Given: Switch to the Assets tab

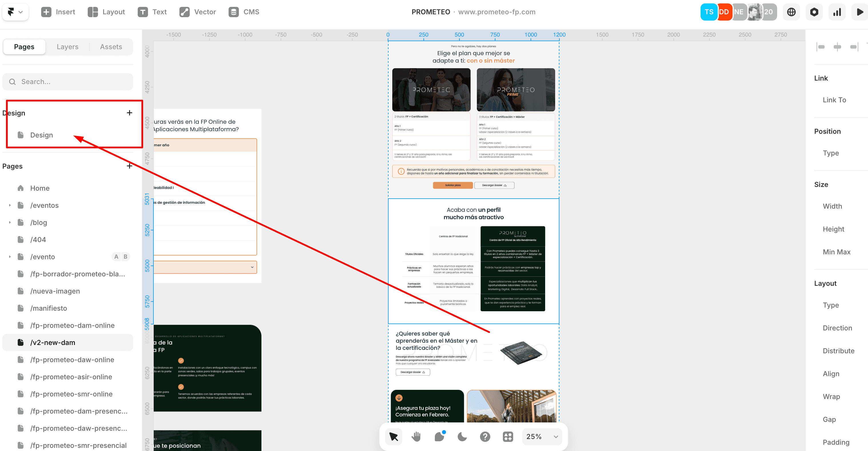Looking at the screenshot, I should pos(111,47).
